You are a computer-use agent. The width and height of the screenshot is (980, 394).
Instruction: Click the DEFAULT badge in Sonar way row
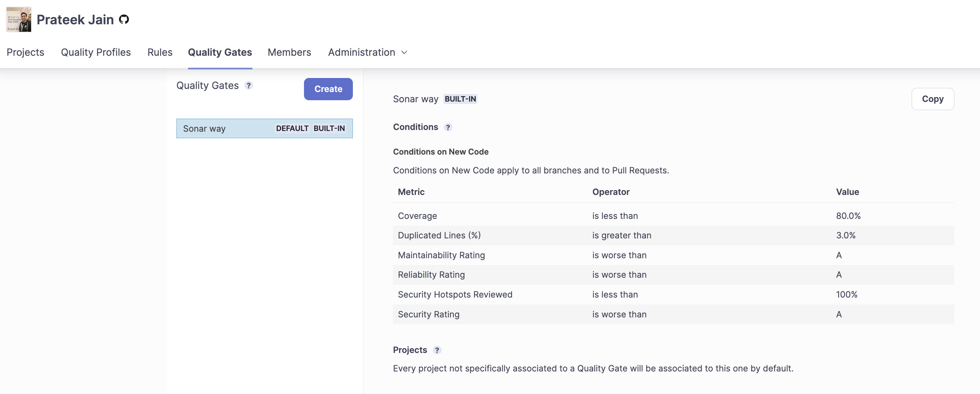(292, 129)
